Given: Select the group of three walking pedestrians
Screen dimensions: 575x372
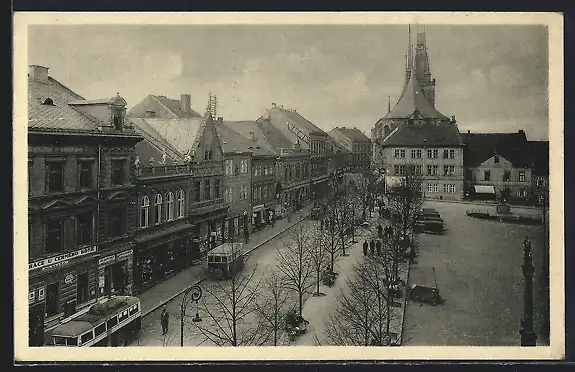Looking at the screenshot, I should (372, 247).
